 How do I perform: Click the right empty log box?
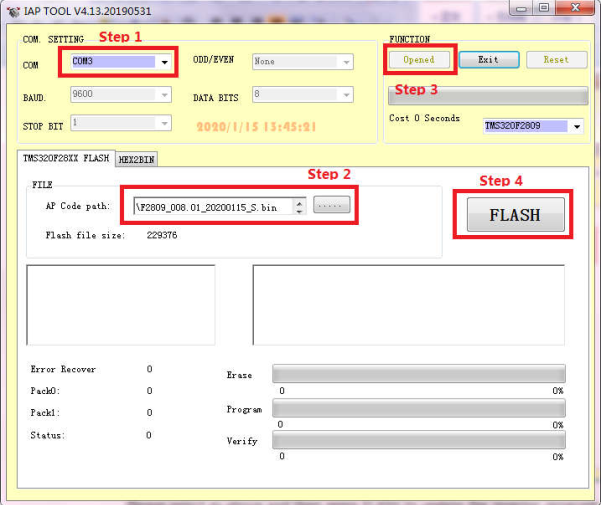(409, 305)
